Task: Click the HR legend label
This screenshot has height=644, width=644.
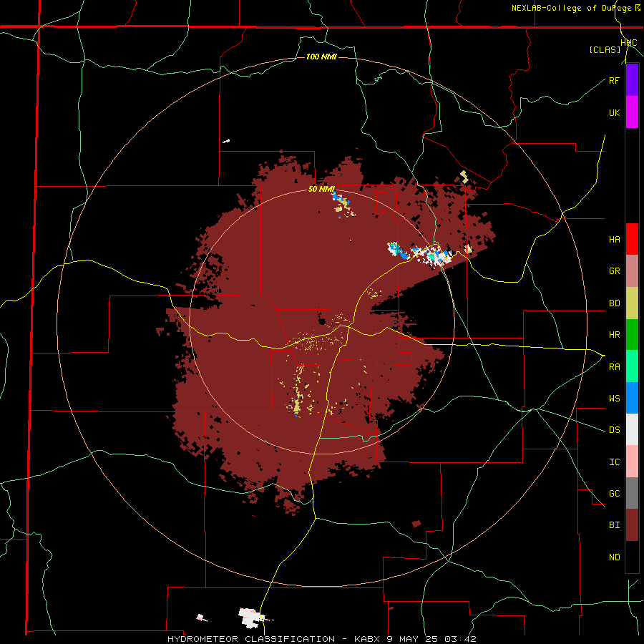Action: (615, 335)
